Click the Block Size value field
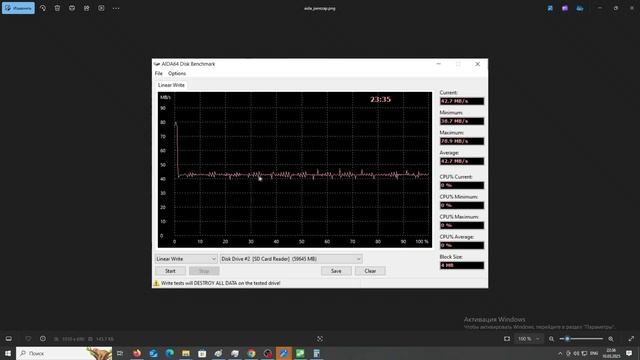Viewport: 640px width, 360px height. (x=462, y=265)
